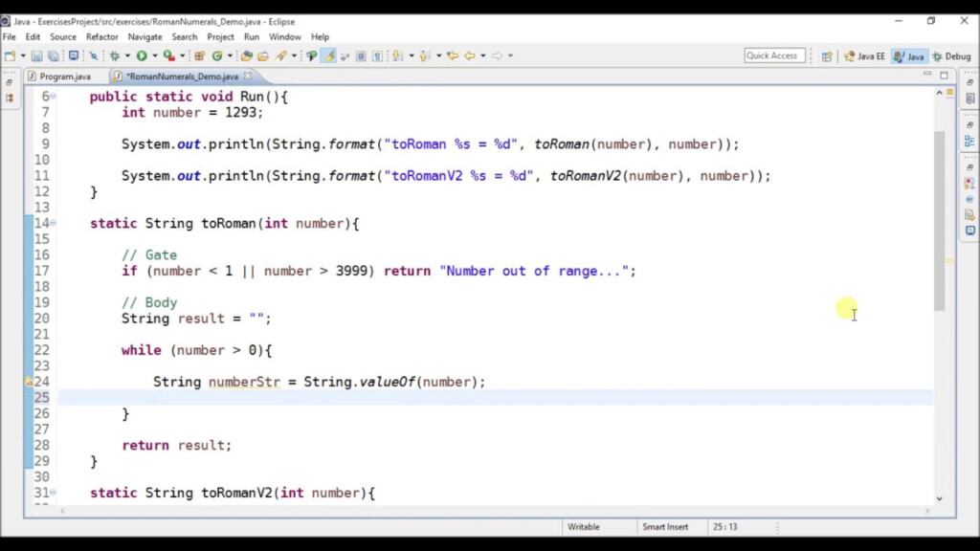This screenshot has height=551, width=980.
Task: Switch to the Debug perspective
Action: pos(952,56)
